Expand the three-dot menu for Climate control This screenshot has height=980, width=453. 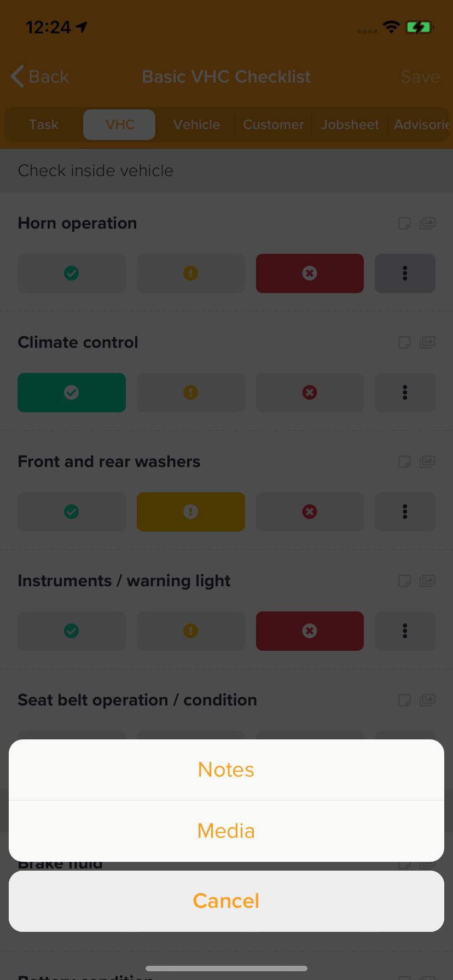405,393
